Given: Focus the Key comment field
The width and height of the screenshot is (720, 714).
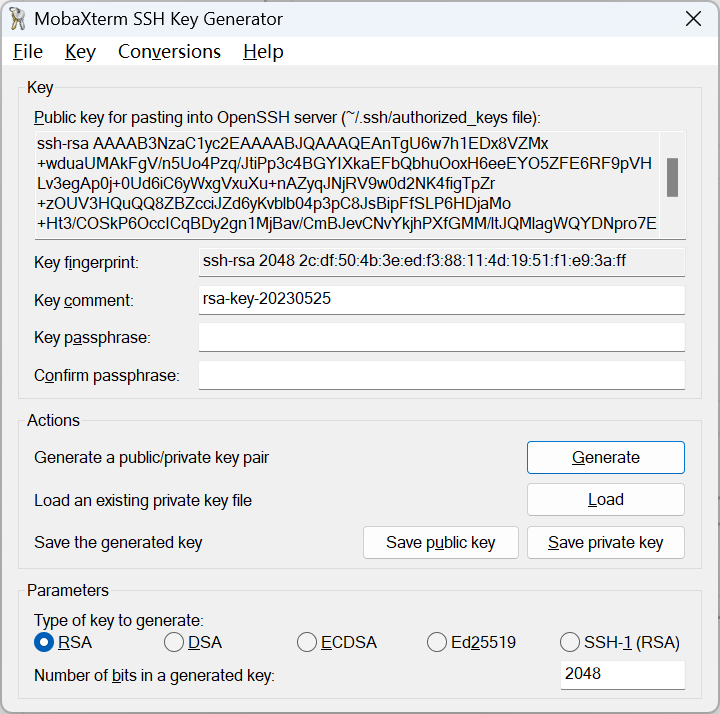Looking at the screenshot, I should (441, 300).
